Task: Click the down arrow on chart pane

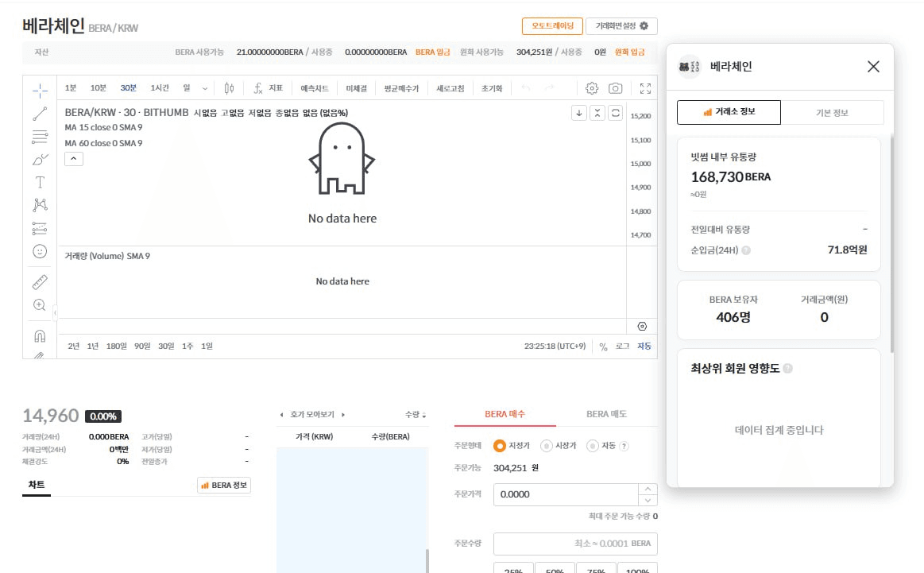Action: (579, 113)
